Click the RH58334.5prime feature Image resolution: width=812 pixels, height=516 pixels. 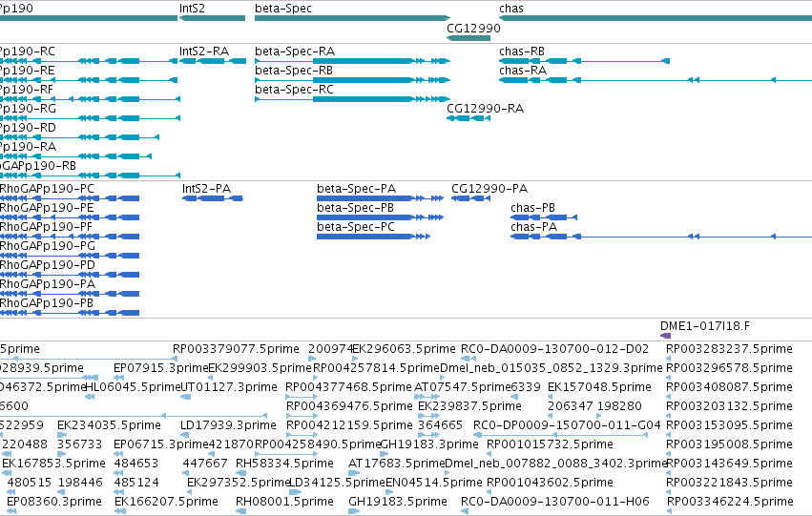pyautogui.click(x=241, y=473)
